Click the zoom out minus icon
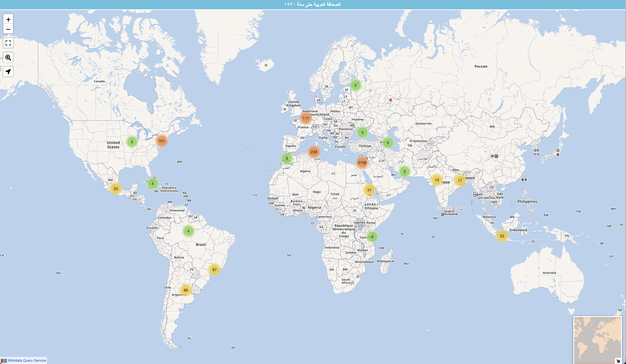The height and width of the screenshot is (364, 626). click(x=8, y=29)
